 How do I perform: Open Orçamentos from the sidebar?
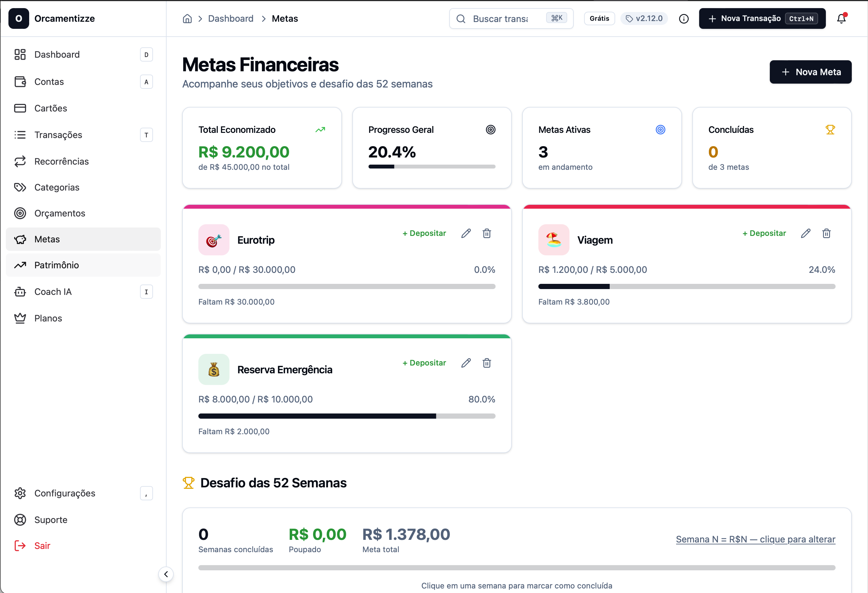click(x=60, y=213)
